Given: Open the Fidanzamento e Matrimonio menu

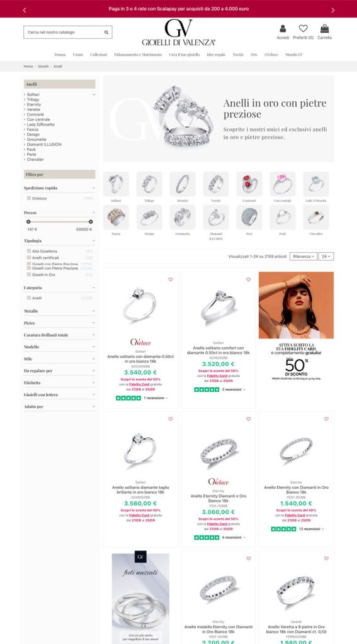Looking at the screenshot, I should [138, 55].
